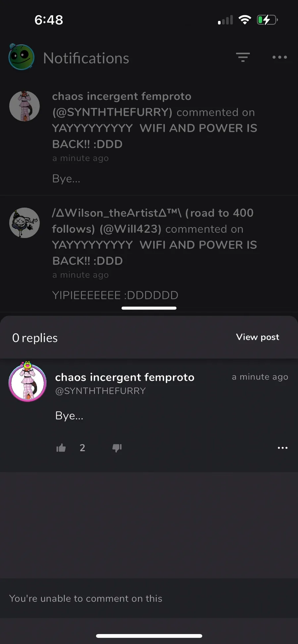Open the comment options three-dot menu

282,448
